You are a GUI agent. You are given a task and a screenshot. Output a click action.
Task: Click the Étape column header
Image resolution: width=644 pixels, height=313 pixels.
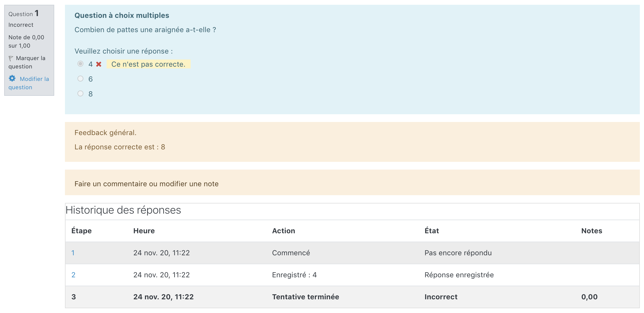[x=81, y=231]
